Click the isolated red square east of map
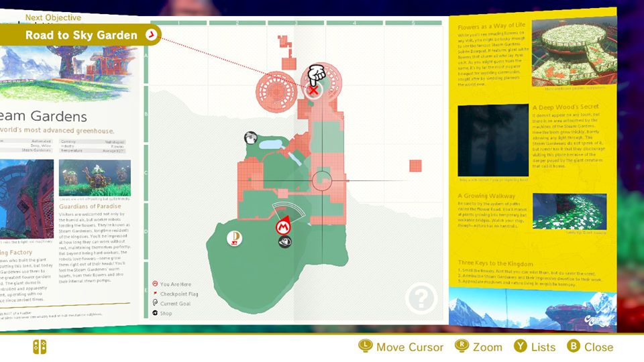This screenshot has height=362, width=644. pyautogui.click(x=413, y=165)
